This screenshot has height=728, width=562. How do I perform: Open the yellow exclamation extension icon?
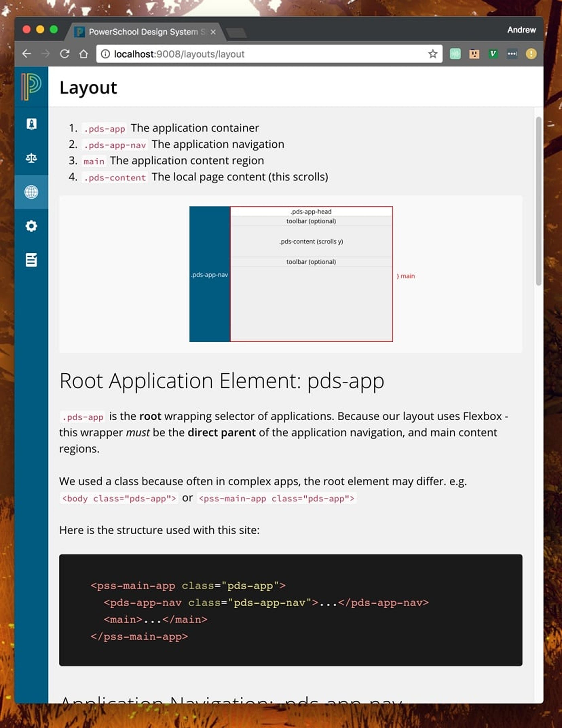[531, 54]
